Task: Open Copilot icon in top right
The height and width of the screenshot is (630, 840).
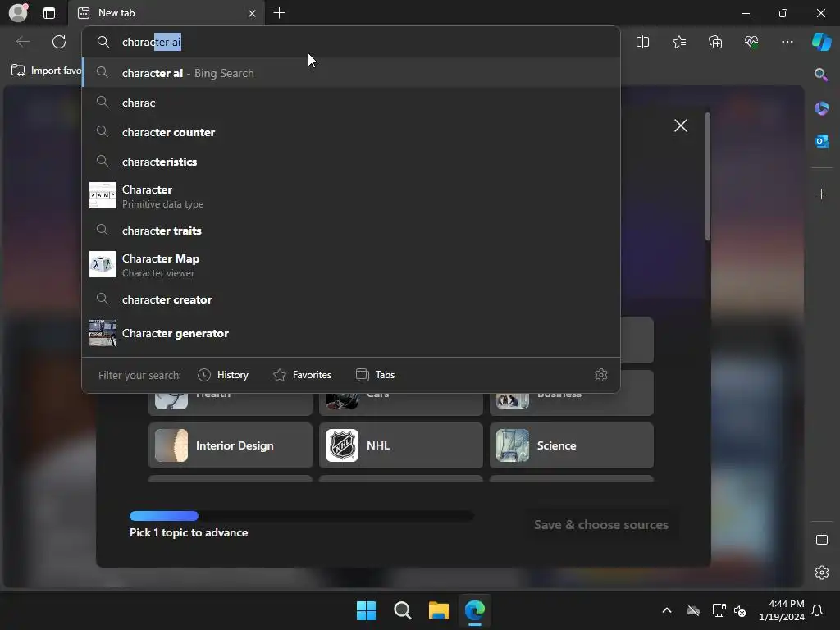Action: tap(821, 42)
